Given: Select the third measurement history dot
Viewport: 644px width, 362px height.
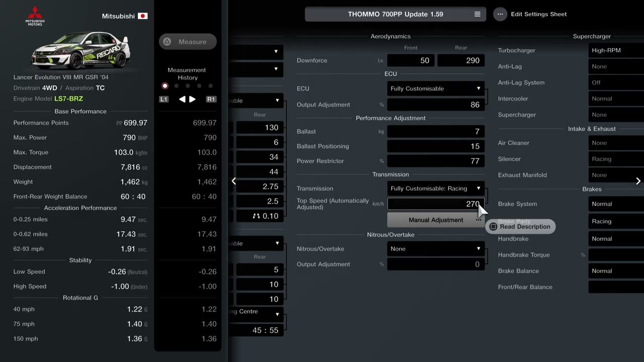Looking at the screenshot, I should click(188, 86).
